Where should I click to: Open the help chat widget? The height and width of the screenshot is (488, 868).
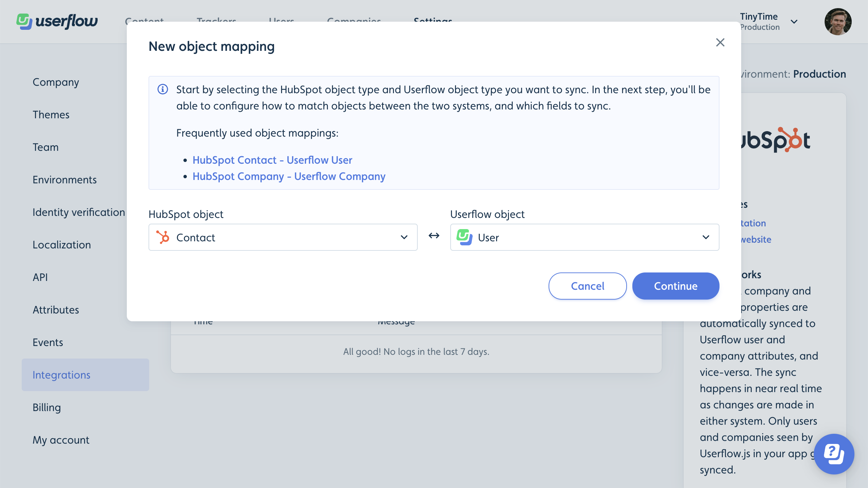pyautogui.click(x=834, y=454)
